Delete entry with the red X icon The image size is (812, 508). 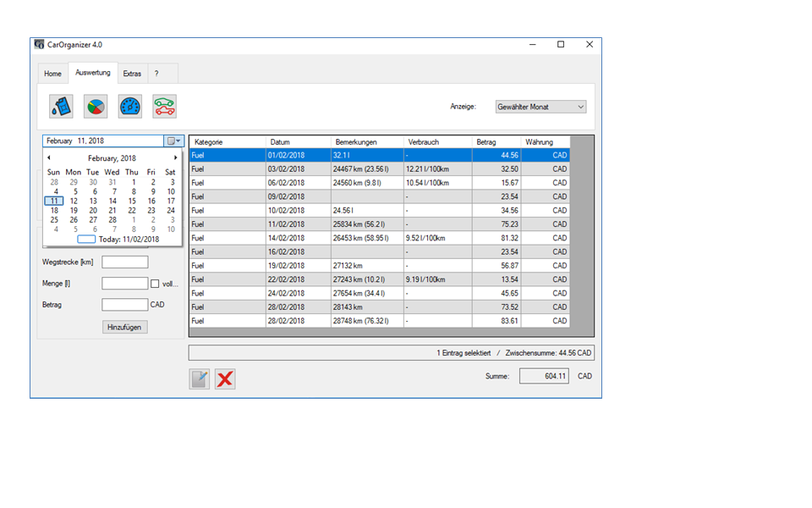click(225, 378)
